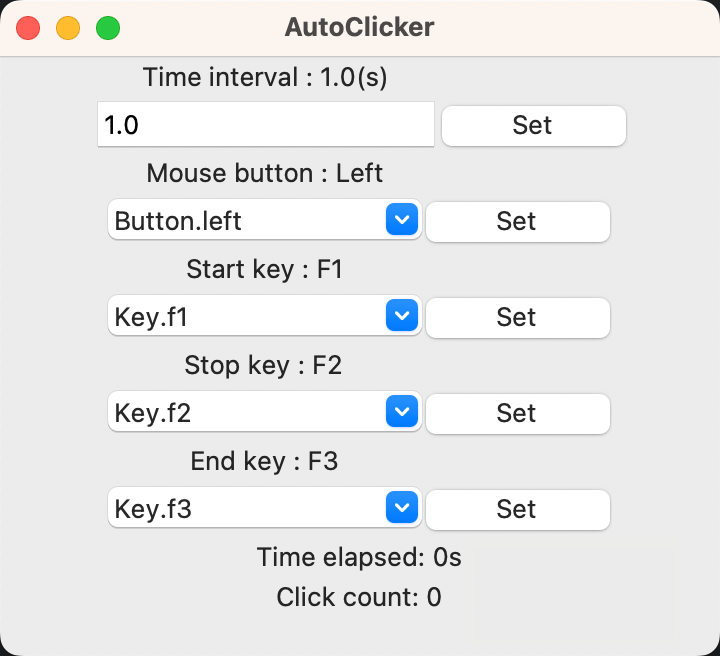Expand the Key.f1 start key dropdown
Screen dimensions: 720x656
pos(248,317)
